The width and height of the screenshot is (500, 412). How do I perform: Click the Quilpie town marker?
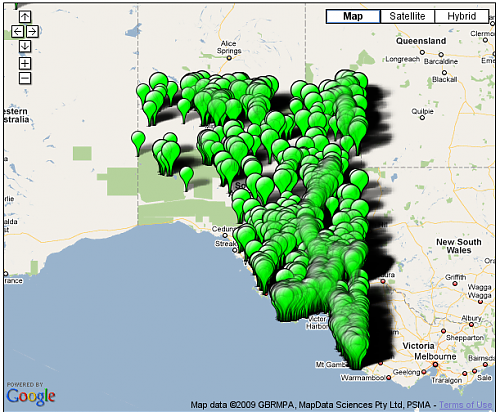coord(422,117)
